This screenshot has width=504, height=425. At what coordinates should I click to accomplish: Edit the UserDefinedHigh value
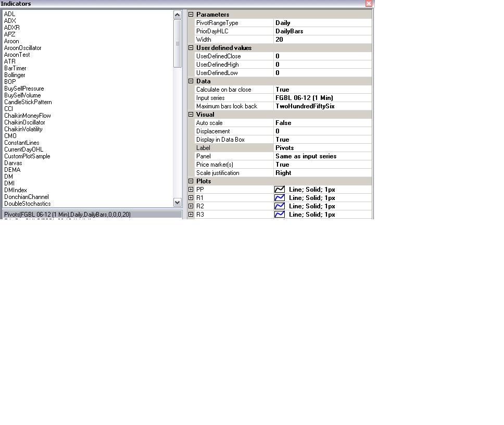coord(323,64)
